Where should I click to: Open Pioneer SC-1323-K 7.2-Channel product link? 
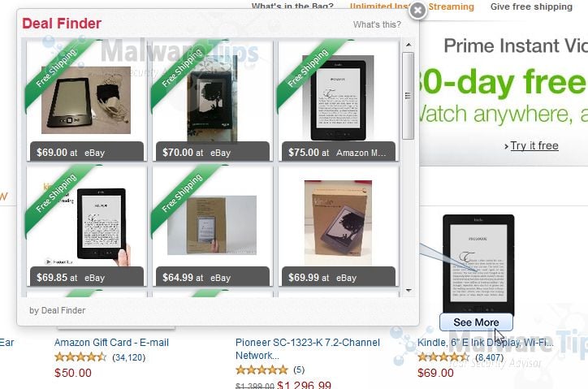(x=308, y=349)
